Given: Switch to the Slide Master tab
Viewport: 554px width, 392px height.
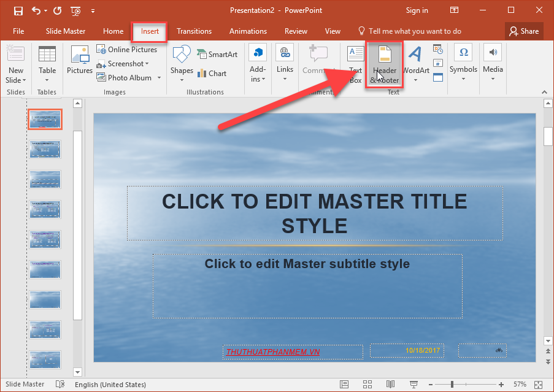Looking at the screenshot, I should [x=66, y=31].
